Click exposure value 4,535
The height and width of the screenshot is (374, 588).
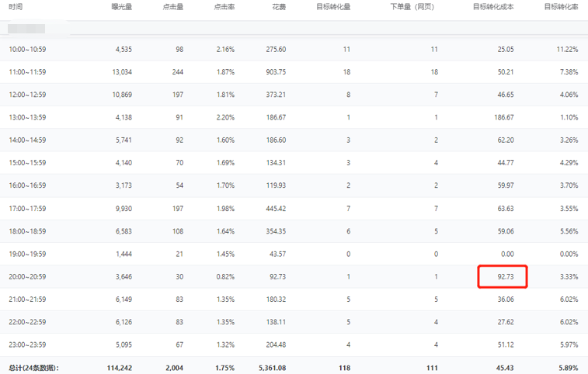(x=124, y=50)
